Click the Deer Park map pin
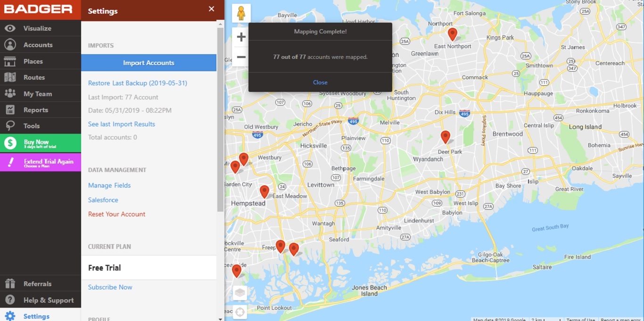The width and height of the screenshot is (644, 321). click(x=446, y=137)
